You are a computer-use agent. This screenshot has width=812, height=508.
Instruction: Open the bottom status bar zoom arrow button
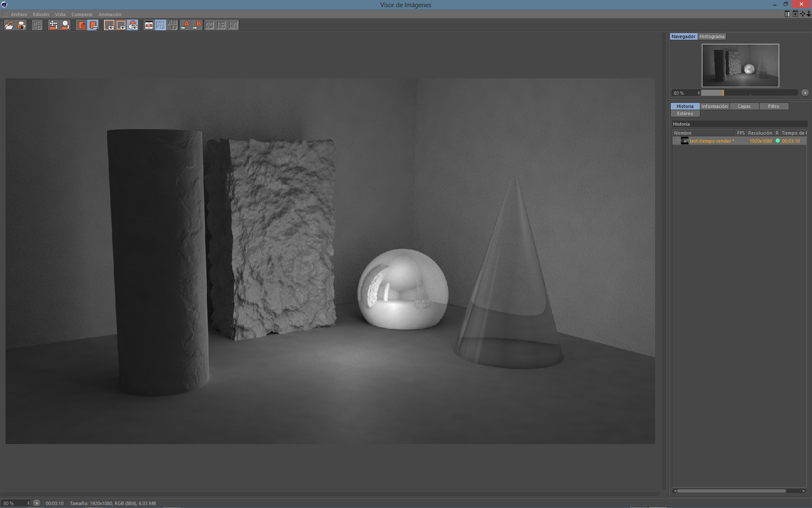point(36,503)
